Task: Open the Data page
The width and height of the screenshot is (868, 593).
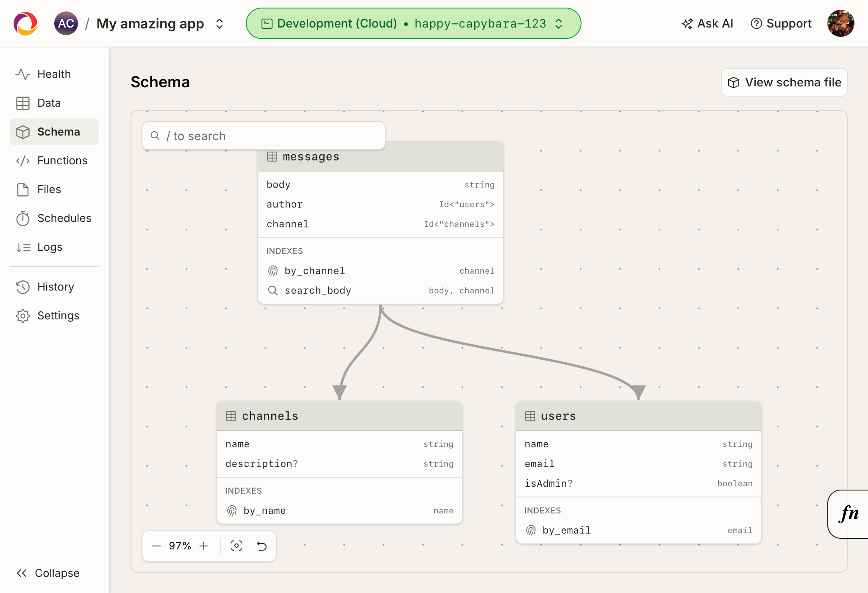Action: (x=55, y=103)
